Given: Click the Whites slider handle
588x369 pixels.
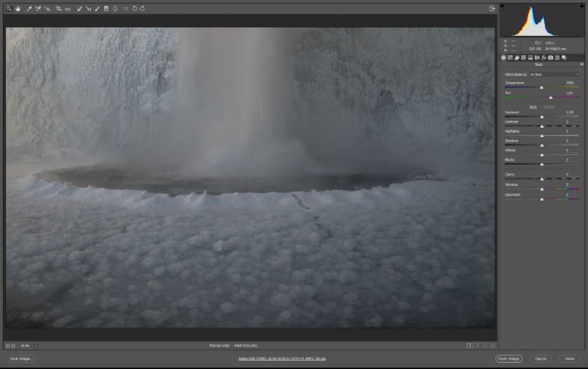Looking at the screenshot, I should [x=542, y=155].
